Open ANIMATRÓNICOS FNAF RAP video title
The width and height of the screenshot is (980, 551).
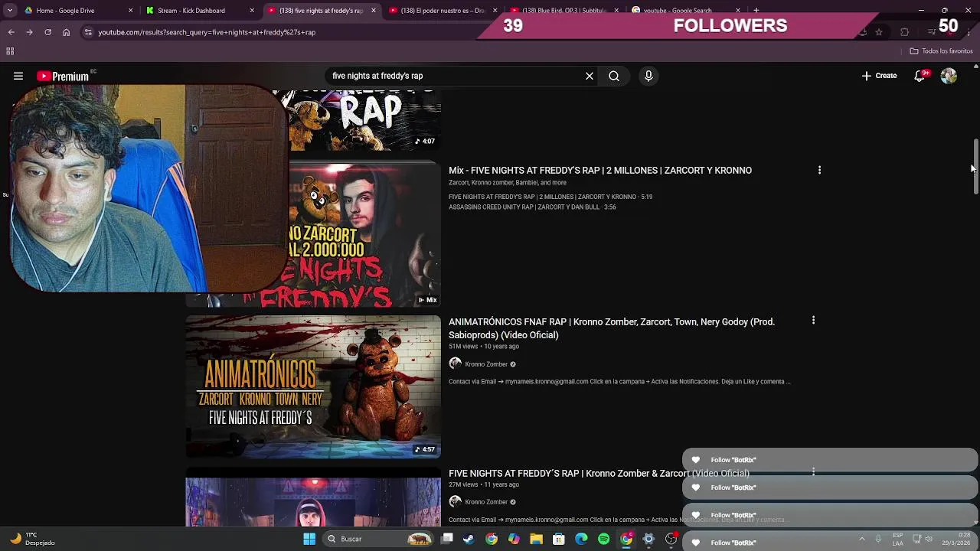612,328
